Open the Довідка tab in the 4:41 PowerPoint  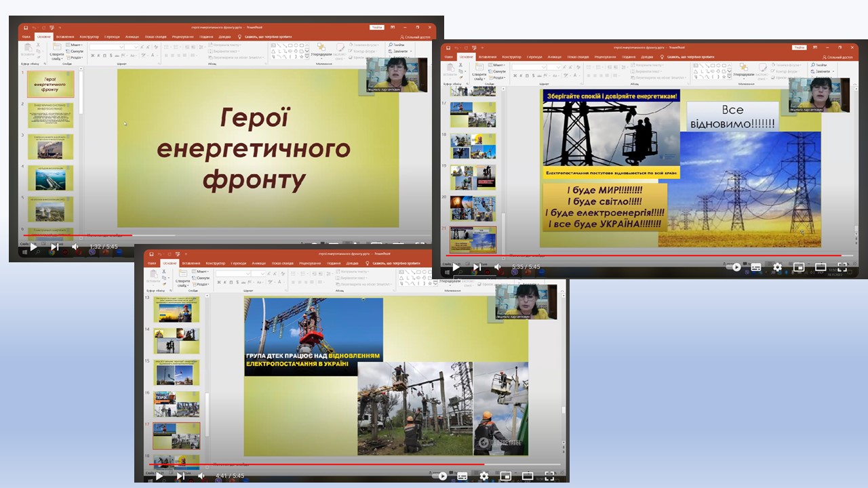(x=352, y=263)
